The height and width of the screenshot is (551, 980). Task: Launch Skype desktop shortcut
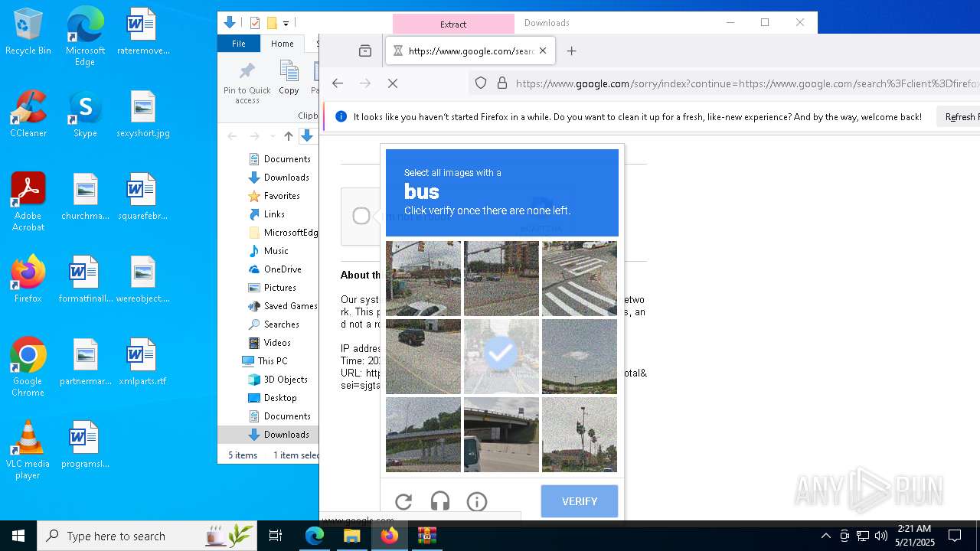click(x=85, y=114)
